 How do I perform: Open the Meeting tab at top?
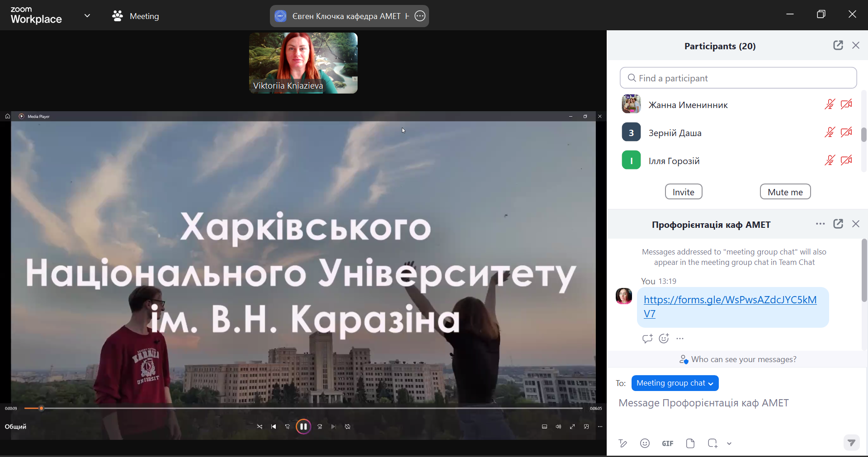pos(136,16)
